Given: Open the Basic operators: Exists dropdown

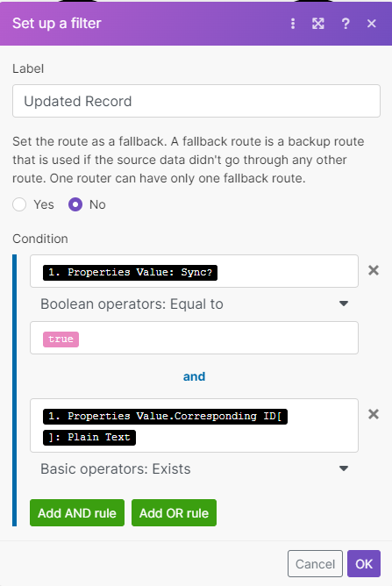Looking at the screenshot, I should pos(195,468).
